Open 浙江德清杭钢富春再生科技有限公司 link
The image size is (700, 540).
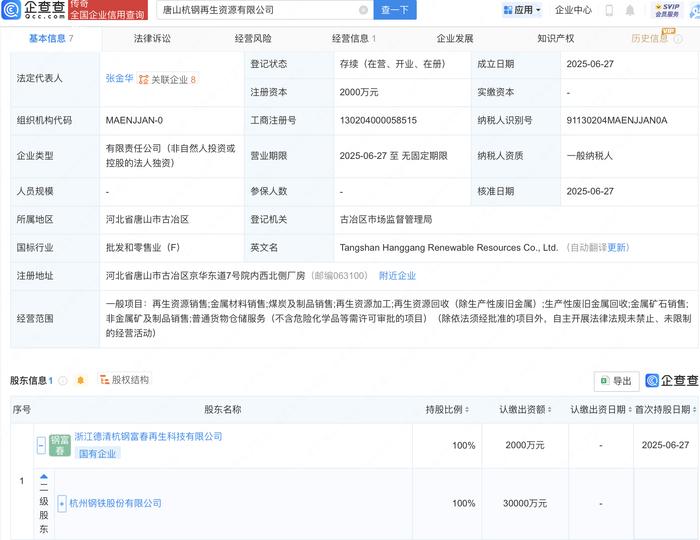point(148,436)
